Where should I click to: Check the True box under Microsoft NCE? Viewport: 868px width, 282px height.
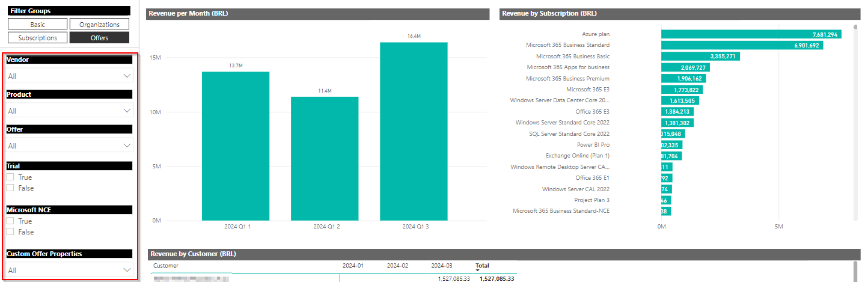click(x=10, y=221)
